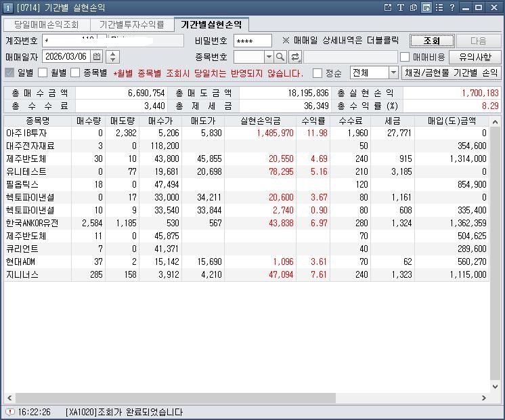Image resolution: width=505 pixels, height=420 pixels.
Task: Toggle the 일별 checkbox
Action: (9, 72)
